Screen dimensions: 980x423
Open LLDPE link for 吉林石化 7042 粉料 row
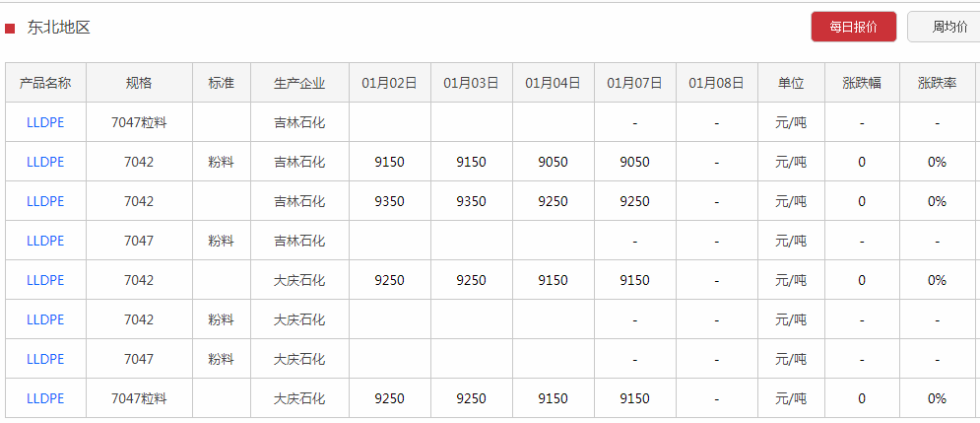click(x=45, y=162)
